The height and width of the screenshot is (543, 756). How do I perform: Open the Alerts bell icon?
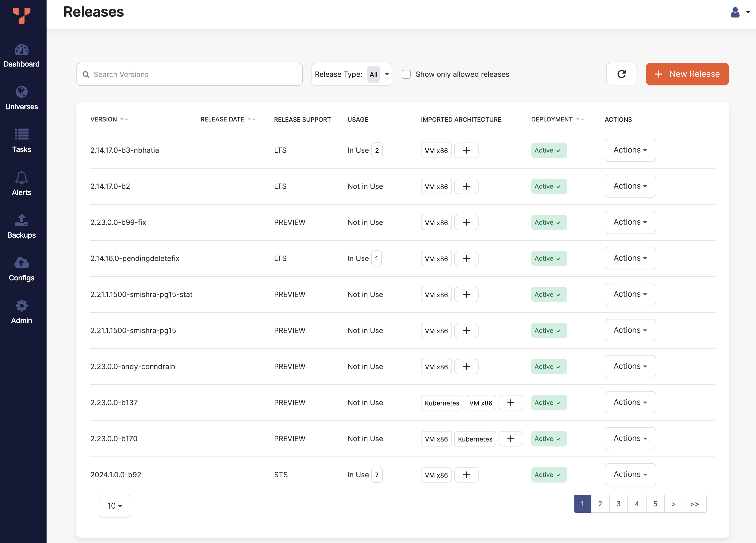tap(22, 177)
